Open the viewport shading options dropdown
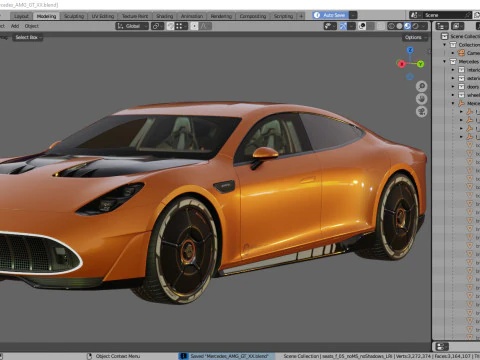 click(424, 26)
